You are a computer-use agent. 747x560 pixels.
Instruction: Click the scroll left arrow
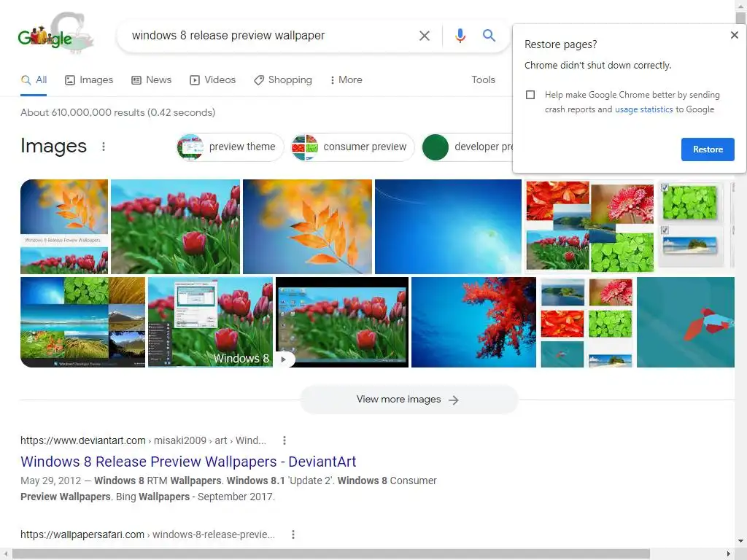tap(5, 554)
